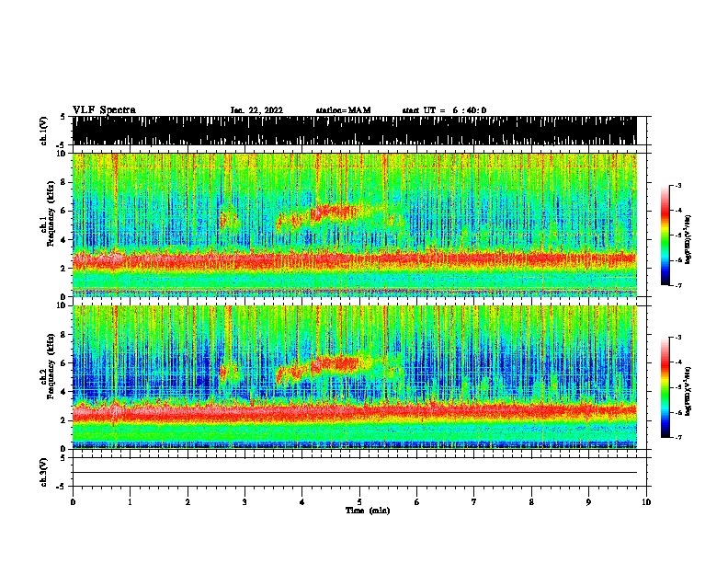728x563 pixels.
Task: Click the "start UT = 6:40:0" label
Action: [444, 110]
